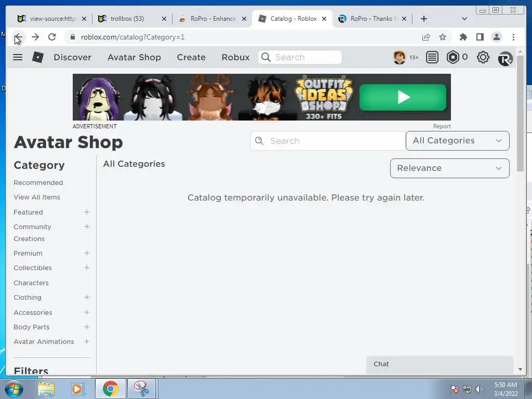Click the browser forward arrow
Screen dimensions: 532x399
point(35,37)
